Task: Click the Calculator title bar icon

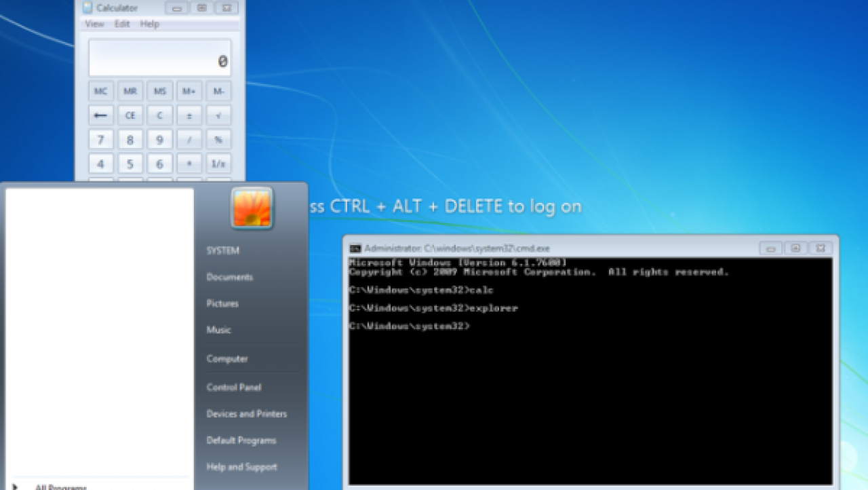Action: (x=87, y=7)
